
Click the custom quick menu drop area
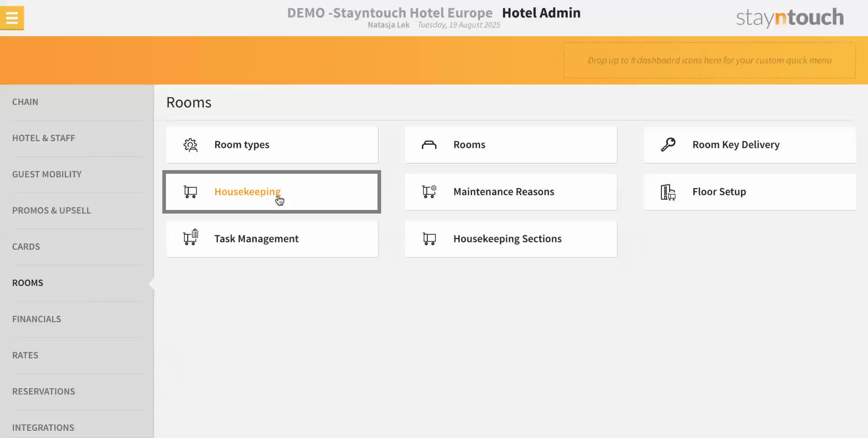(709, 60)
